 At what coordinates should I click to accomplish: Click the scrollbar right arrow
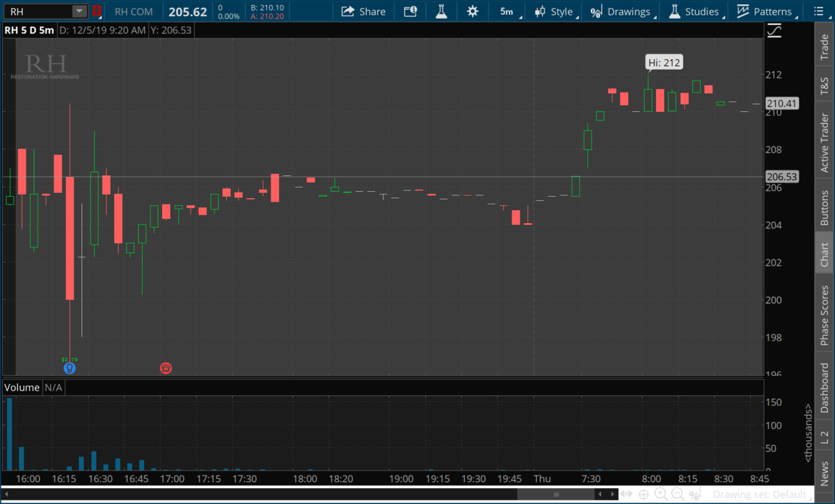tap(612, 494)
